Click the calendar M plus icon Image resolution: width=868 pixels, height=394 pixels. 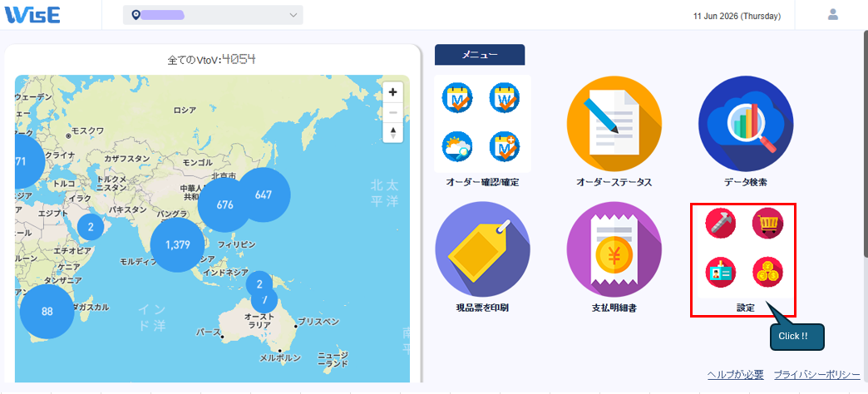pyautogui.click(x=505, y=146)
